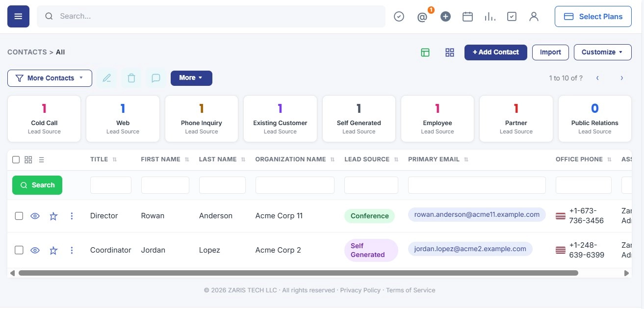Click the pencil edit icon
The height and width of the screenshot is (309, 644).
click(x=106, y=78)
